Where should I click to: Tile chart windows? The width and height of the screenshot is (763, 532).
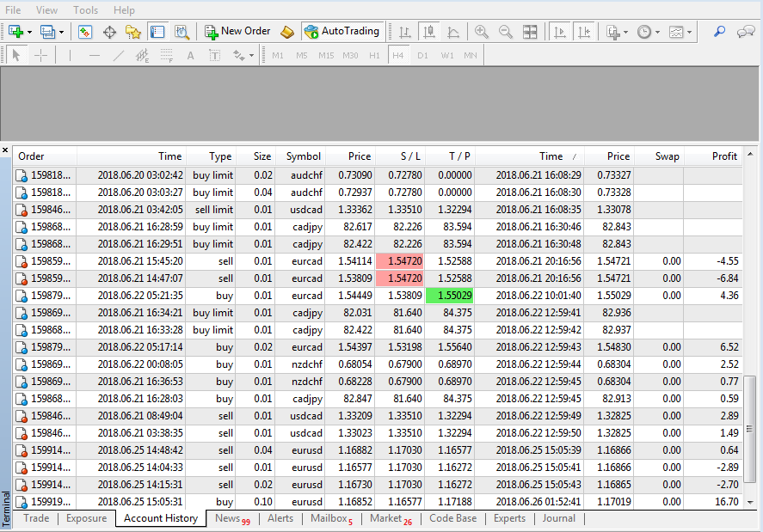(530, 32)
